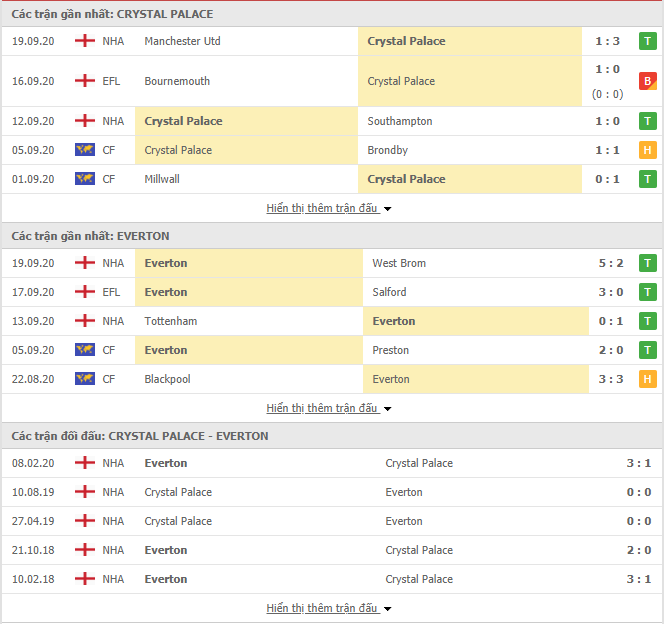
Task: Click green T badge for Everton vs Salford
Action: (x=647, y=292)
